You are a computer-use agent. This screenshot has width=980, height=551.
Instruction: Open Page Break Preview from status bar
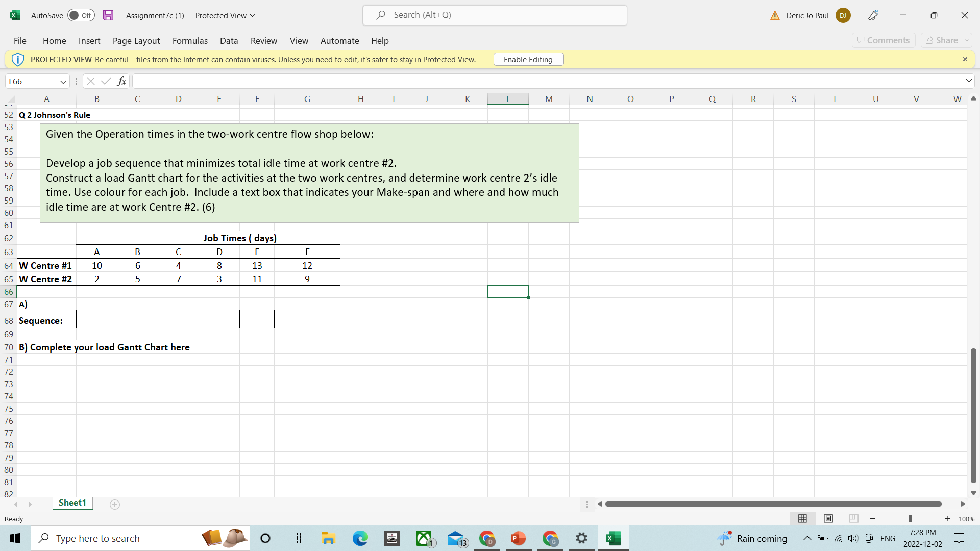(853, 518)
